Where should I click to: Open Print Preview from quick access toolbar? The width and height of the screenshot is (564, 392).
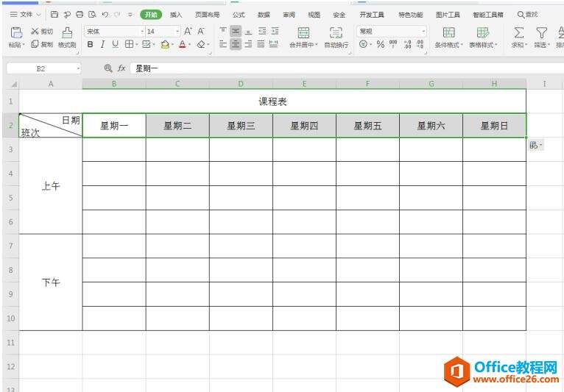[92, 15]
